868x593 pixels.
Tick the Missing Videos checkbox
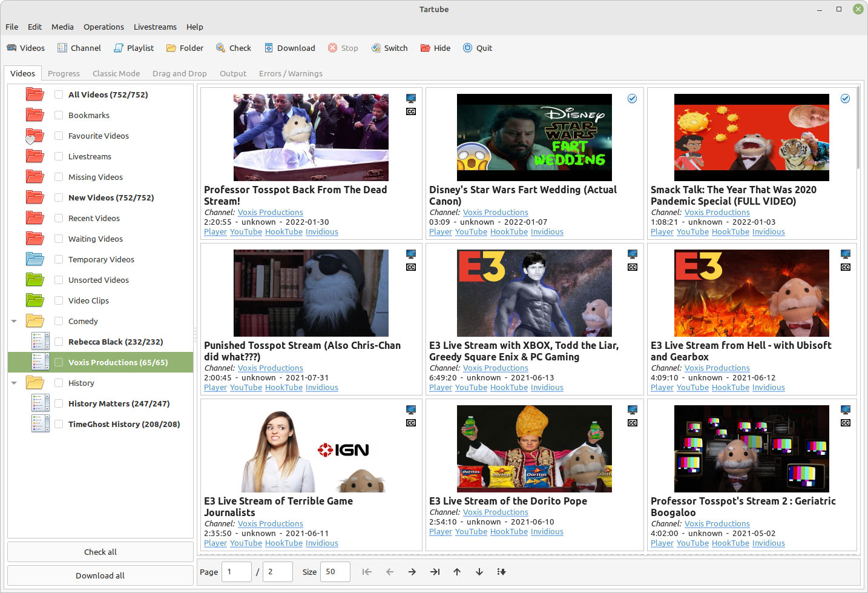coord(59,177)
